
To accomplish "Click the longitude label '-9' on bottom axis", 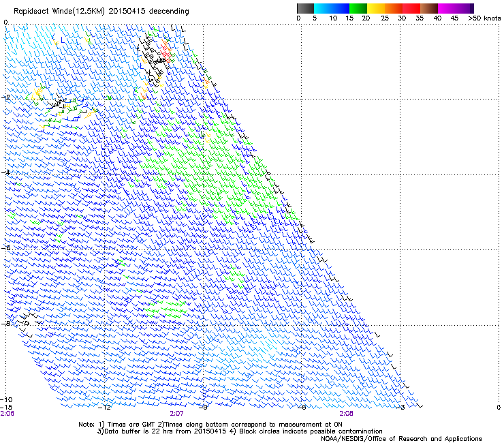I will pos(203,408).
